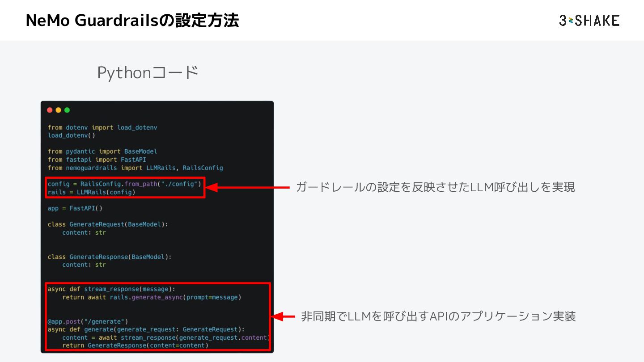Image resolution: width=644 pixels, height=362 pixels.
Task: Click the slide title 'NeMo Guardrailsの設定方法'
Action: point(132,21)
